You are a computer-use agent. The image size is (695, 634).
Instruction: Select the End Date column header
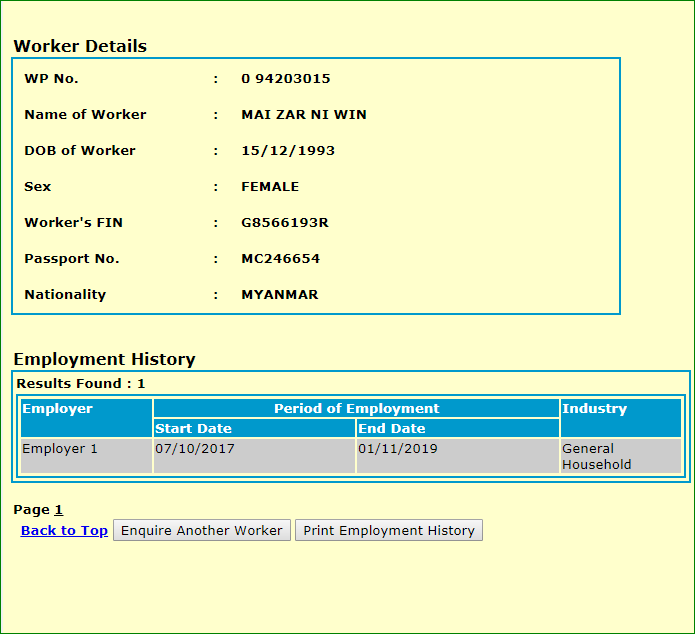[392, 429]
